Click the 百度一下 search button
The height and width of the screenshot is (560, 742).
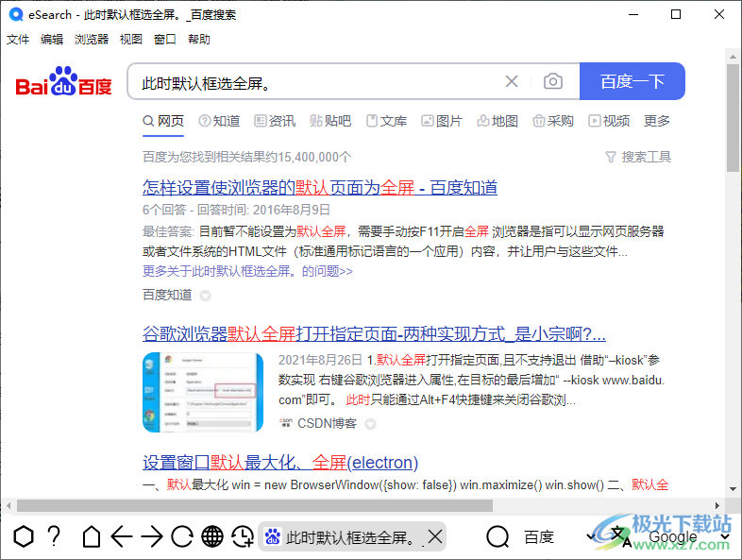click(632, 81)
